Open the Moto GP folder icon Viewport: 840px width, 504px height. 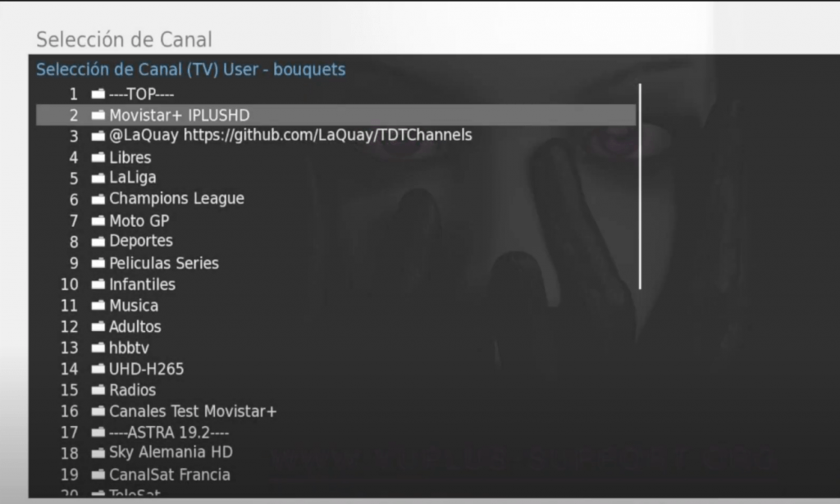click(x=98, y=220)
